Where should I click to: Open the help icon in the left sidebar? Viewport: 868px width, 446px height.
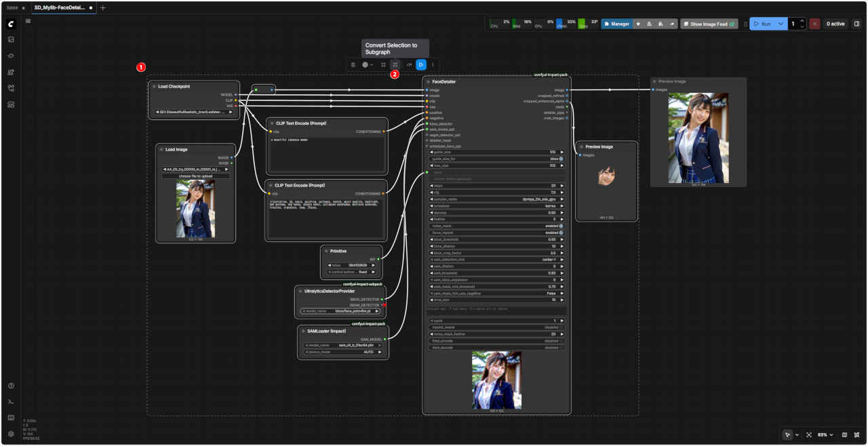pos(11,386)
